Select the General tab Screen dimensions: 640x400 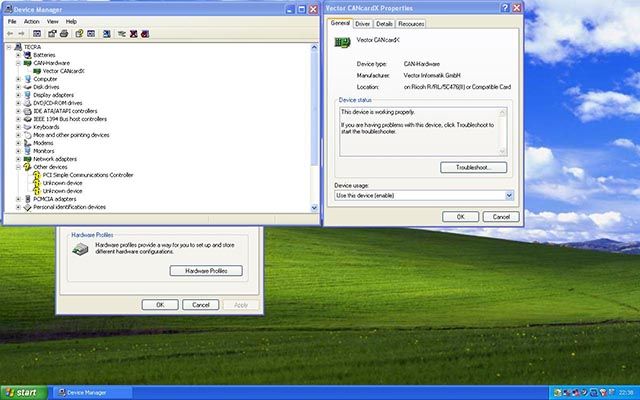340,23
